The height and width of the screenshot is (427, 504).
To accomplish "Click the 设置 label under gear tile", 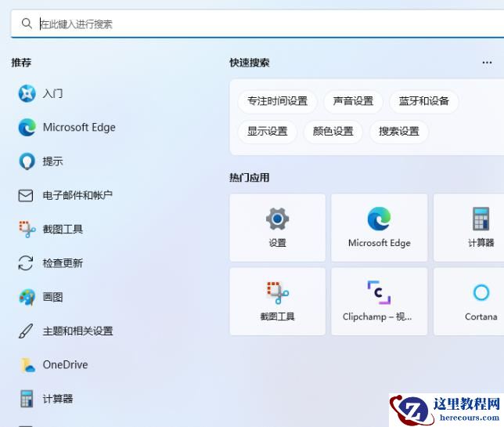I will pos(277,243).
